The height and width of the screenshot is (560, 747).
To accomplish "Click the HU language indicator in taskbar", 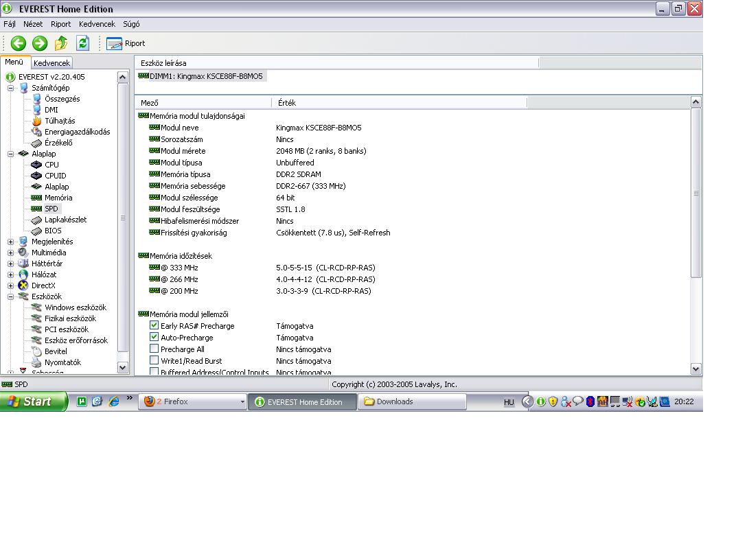I will tap(509, 402).
